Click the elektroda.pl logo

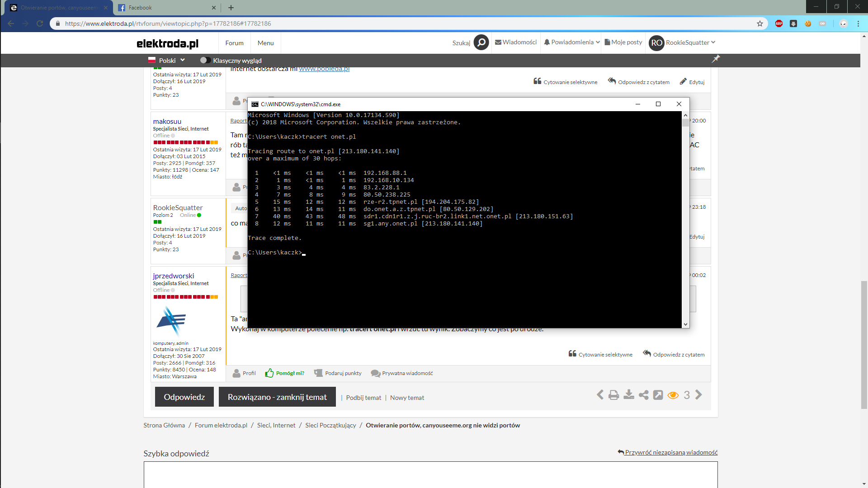167,43
